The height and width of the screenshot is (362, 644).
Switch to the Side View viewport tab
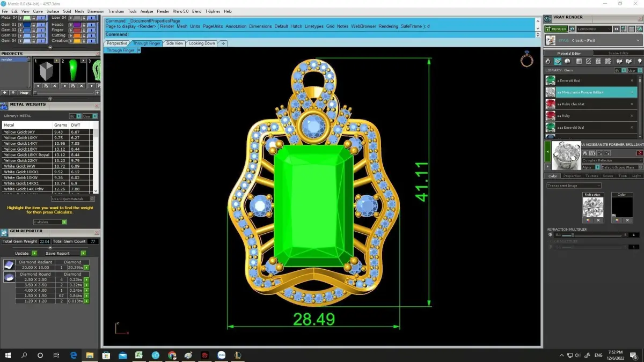tap(174, 43)
